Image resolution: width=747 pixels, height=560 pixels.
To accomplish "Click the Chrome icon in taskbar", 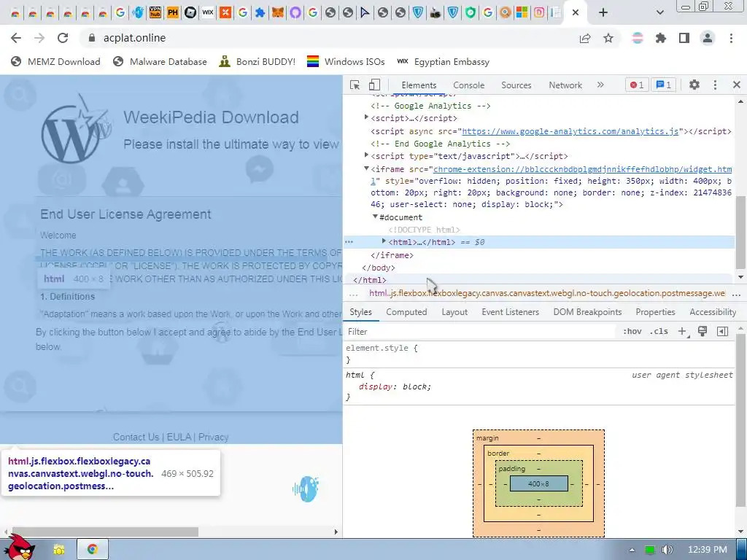I will (x=93, y=550).
